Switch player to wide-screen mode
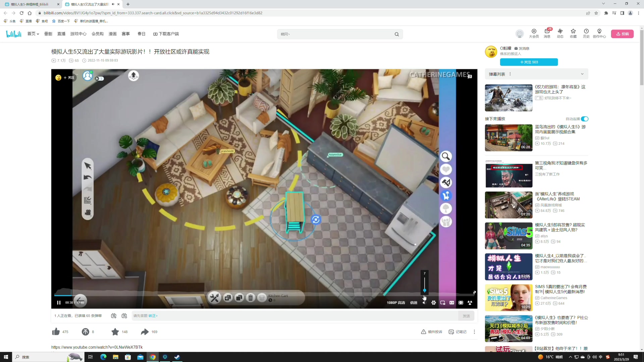 (452, 303)
